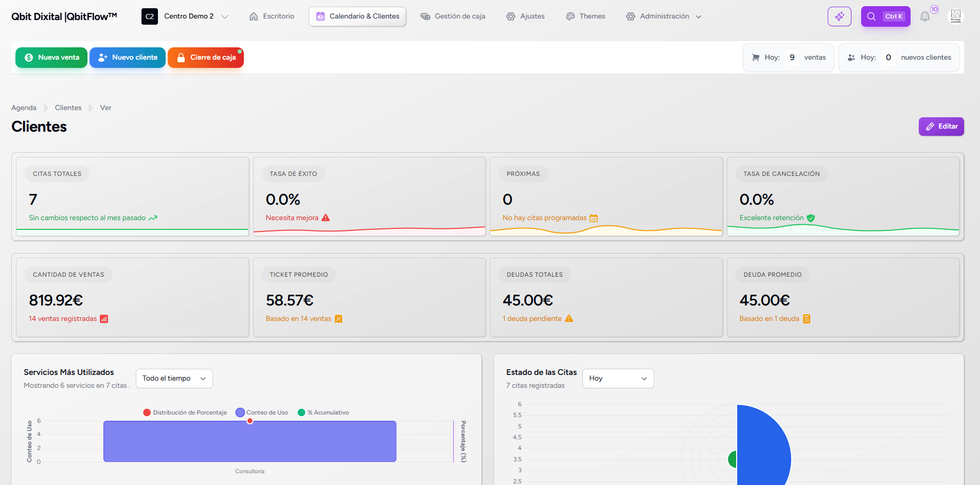Click the Cantidad de Ventas label
The width and height of the screenshot is (980, 485).
[x=68, y=275]
